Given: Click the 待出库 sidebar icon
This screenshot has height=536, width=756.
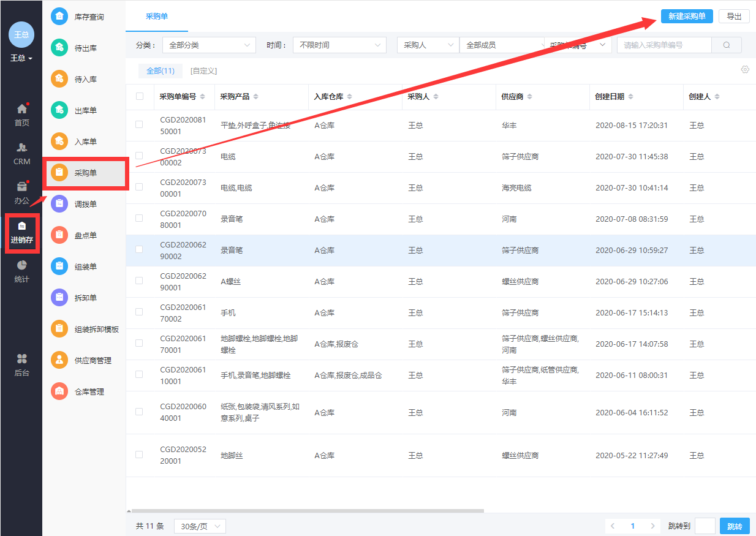Looking at the screenshot, I should (x=59, y=48).
